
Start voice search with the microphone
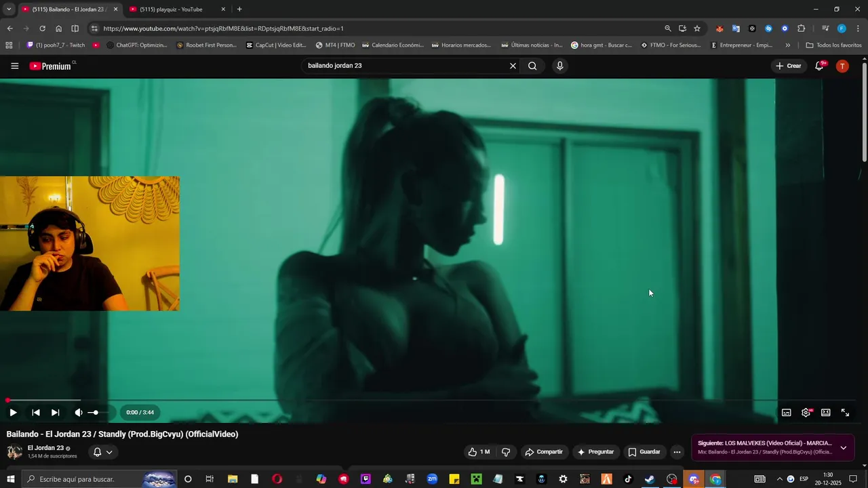point(559,66)
